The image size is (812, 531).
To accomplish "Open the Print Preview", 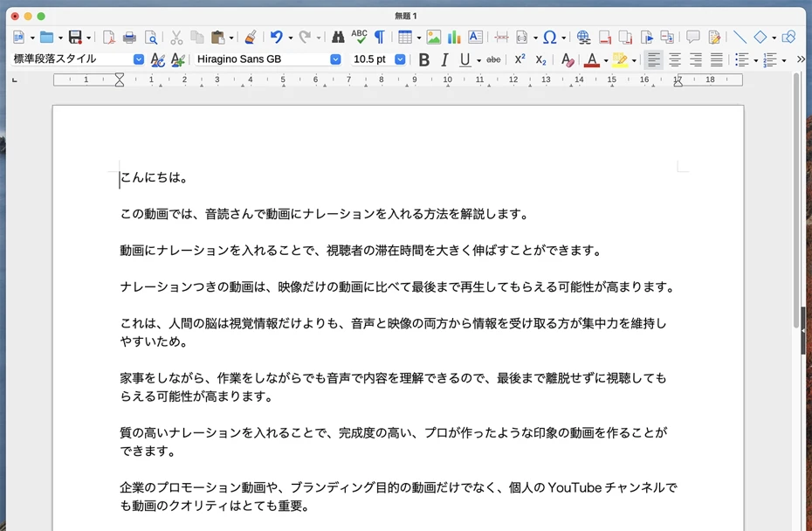I will pyautogui.click(x=151, y=38).
